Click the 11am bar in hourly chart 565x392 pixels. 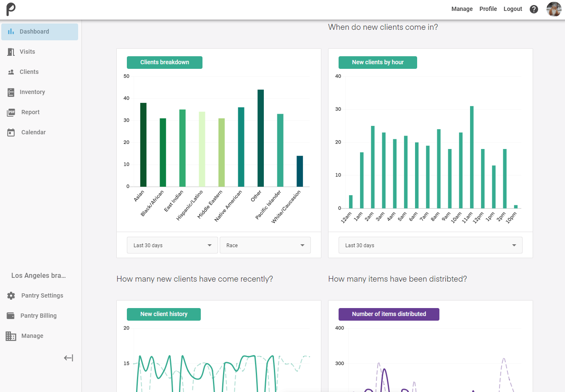472,157
